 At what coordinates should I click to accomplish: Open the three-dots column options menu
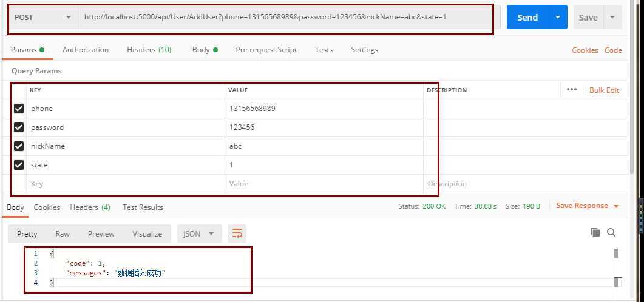[x=571, y=90]
